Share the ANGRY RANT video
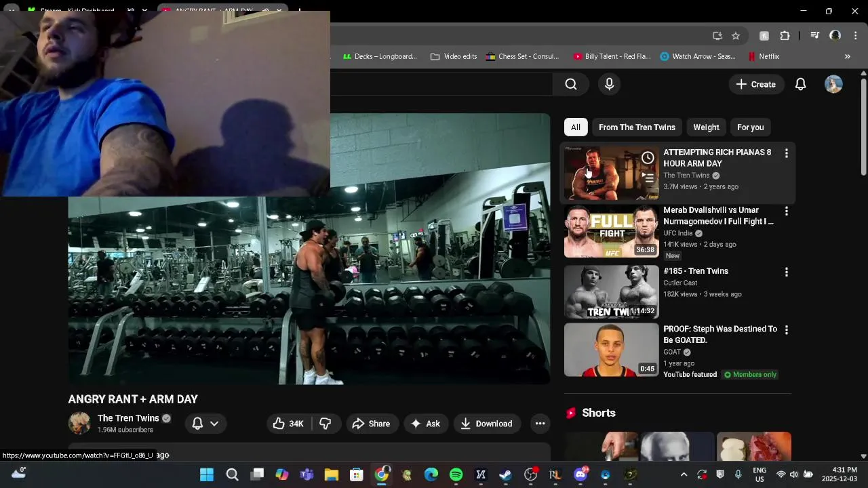This screenshot has height=488, width=868. 372,424
